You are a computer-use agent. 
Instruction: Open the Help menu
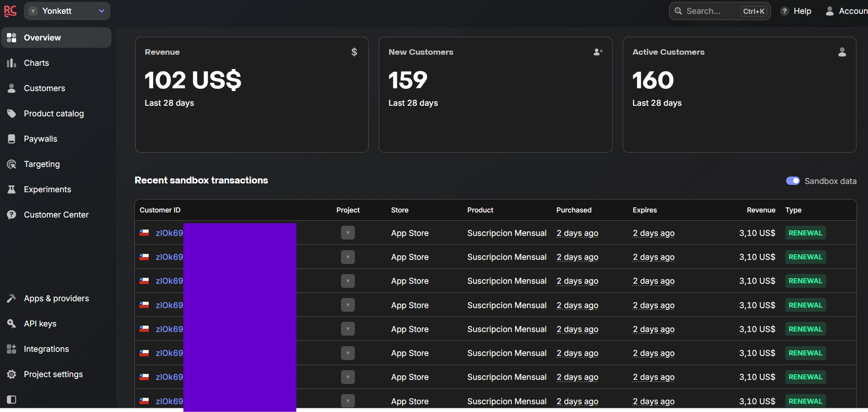point(796,11)
